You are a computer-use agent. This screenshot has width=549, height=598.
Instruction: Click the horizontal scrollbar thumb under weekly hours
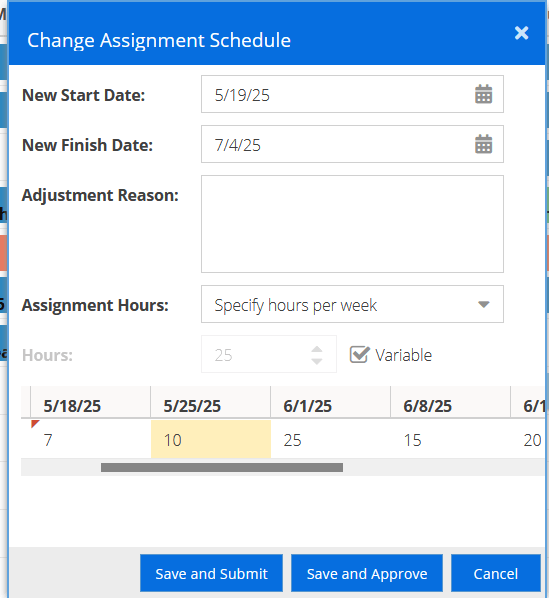222,468
